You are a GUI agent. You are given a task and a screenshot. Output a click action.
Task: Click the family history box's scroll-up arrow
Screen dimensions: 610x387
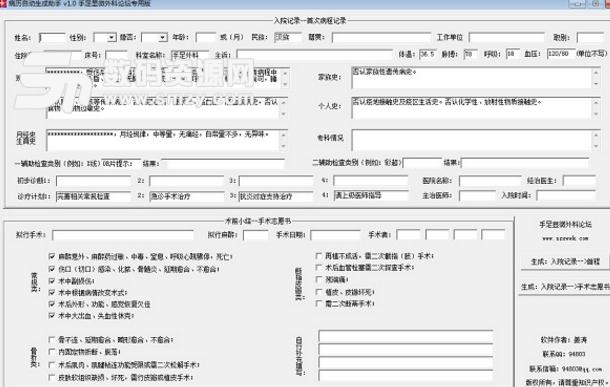coord(596,72)
